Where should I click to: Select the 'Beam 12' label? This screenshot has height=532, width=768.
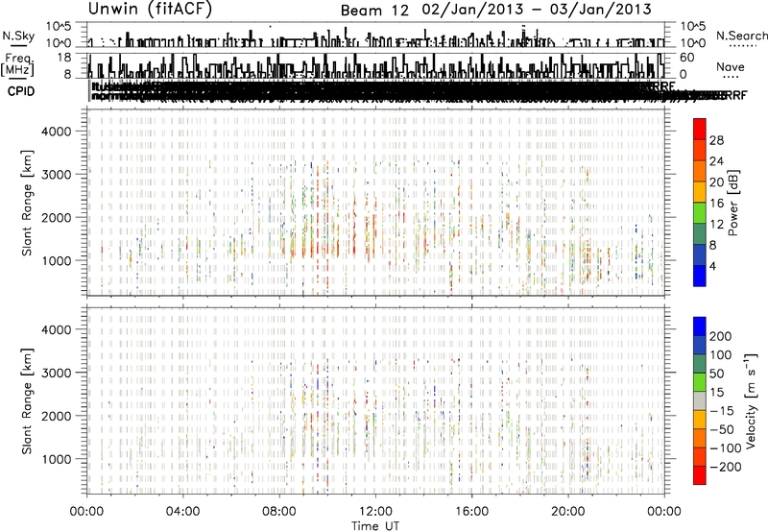[374, 11]
